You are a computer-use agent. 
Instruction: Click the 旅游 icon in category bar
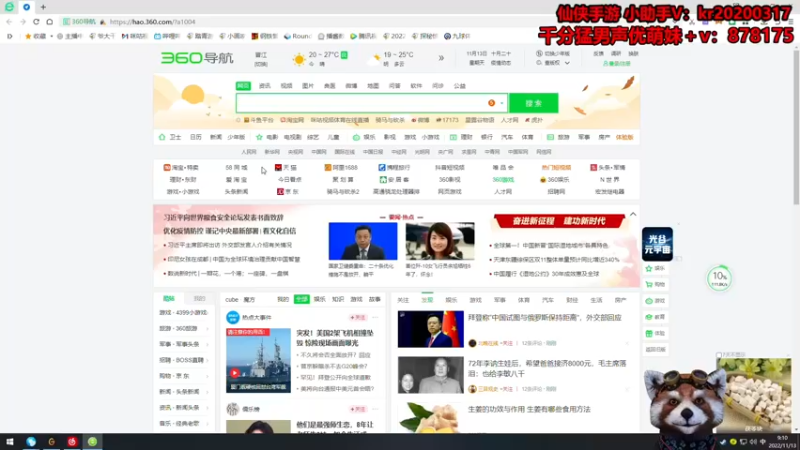point(550,137)
